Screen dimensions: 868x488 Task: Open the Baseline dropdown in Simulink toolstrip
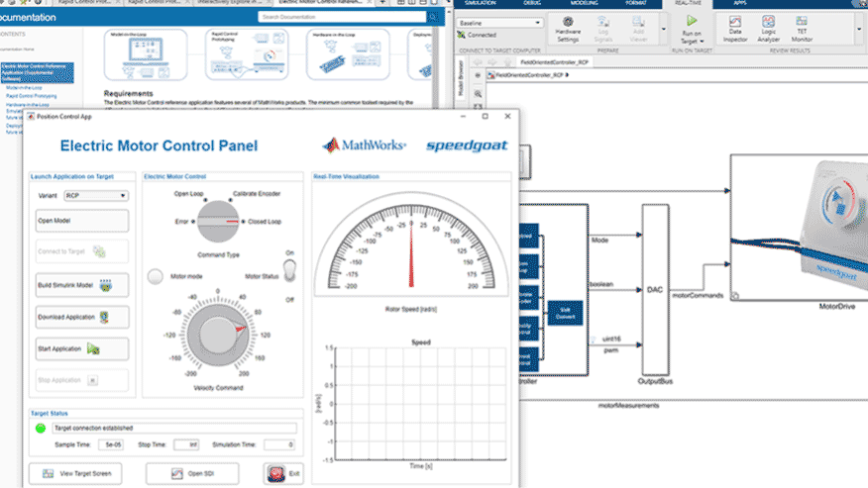(499, 23)
